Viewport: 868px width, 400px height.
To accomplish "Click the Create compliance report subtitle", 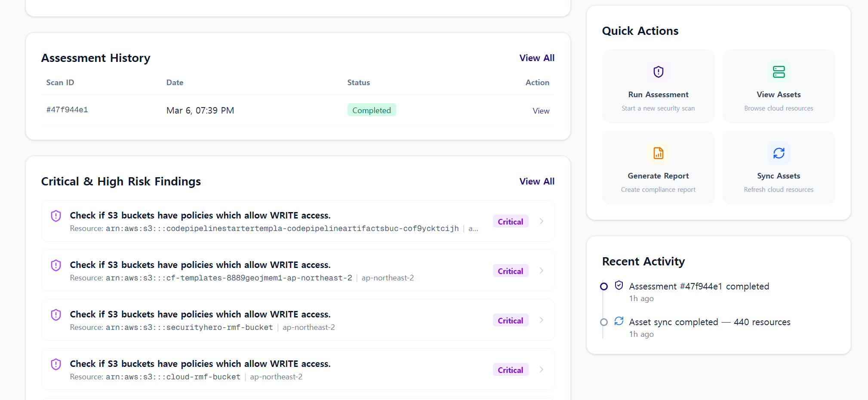I will pyautogui.click(x=658, y=190).
